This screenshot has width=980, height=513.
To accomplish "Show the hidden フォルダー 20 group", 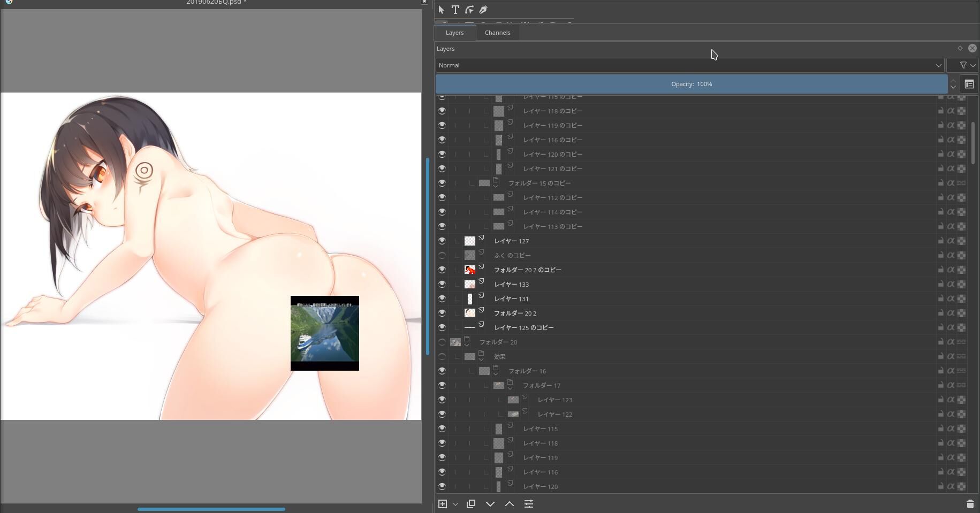I will pyautogui.click(x=442, y=342).
